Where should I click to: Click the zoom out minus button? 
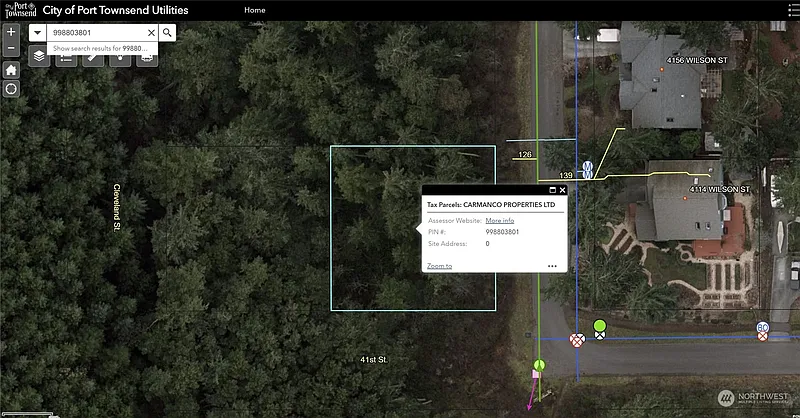(x=11, y=49)
